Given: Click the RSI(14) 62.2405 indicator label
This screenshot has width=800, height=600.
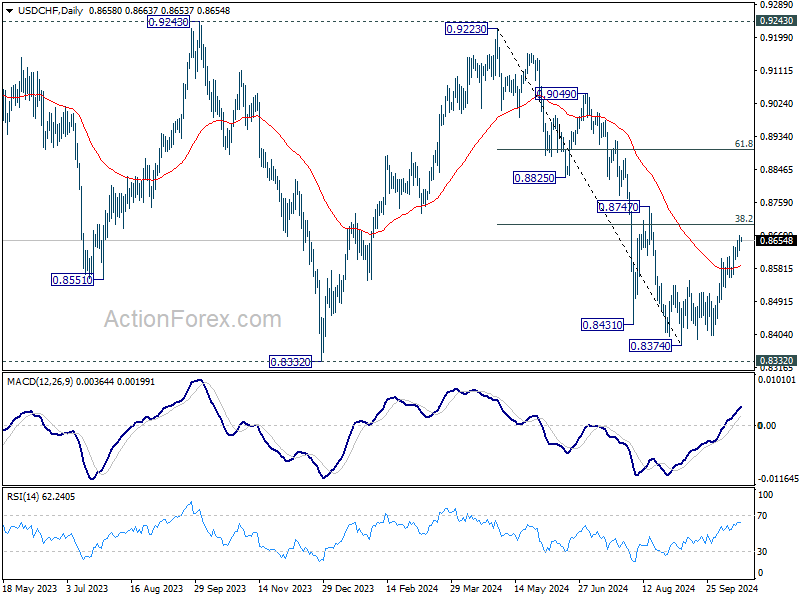Looking at the screenshot, I should coord(41,496).
